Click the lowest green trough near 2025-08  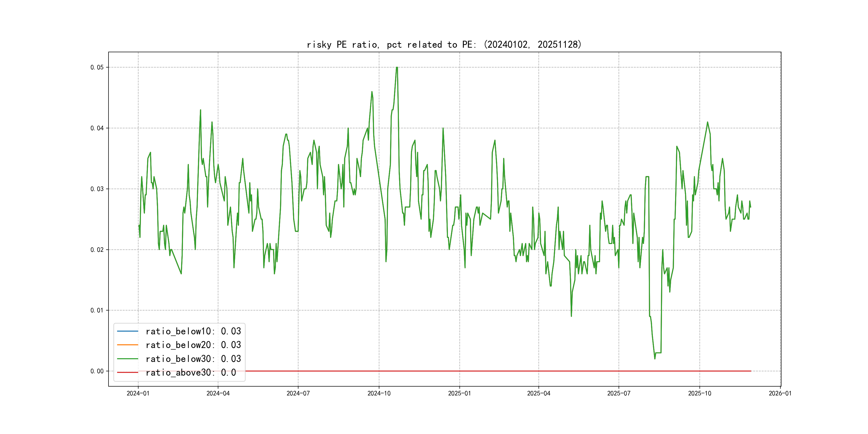[655, 358]
